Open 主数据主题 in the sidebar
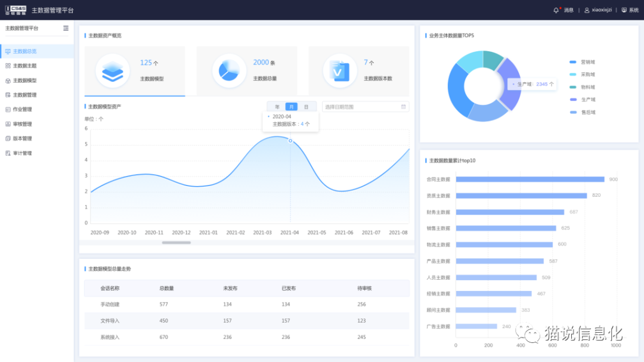644x362 pixels. (24, 66)
